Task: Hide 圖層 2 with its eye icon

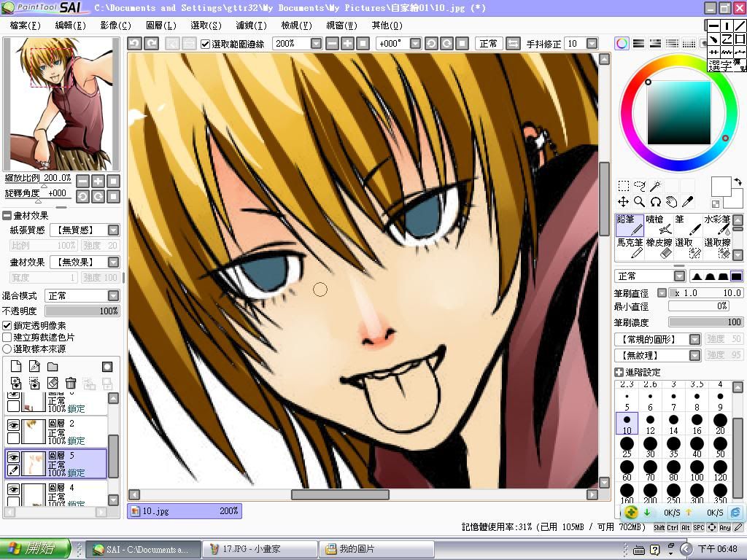Action: pos(13,425)
